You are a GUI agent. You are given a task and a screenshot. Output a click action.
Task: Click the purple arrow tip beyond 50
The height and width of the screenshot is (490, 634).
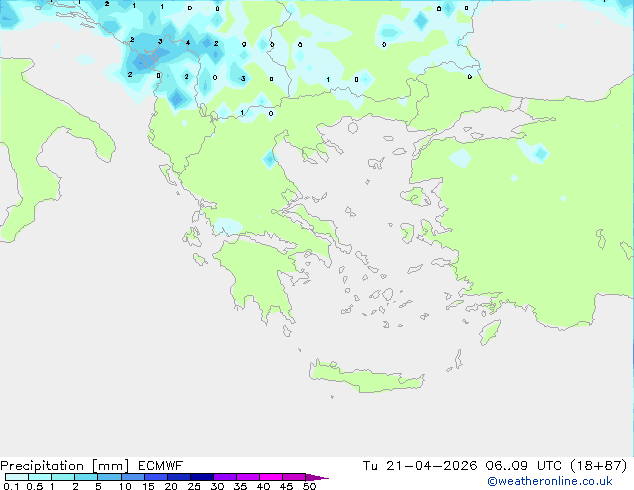pos(317,477)
